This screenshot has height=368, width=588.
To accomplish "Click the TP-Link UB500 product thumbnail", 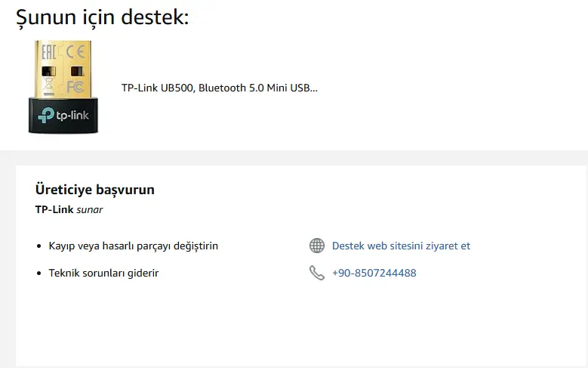I will (x=63, y=87).
